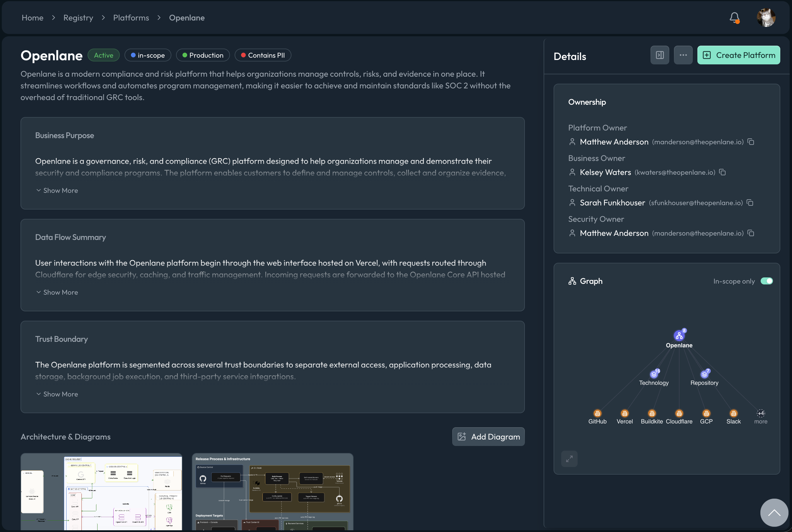This screenshot has width=792, height=532.
Task: Open the three-dot more options menu
Action: click(x=683, y=55)
